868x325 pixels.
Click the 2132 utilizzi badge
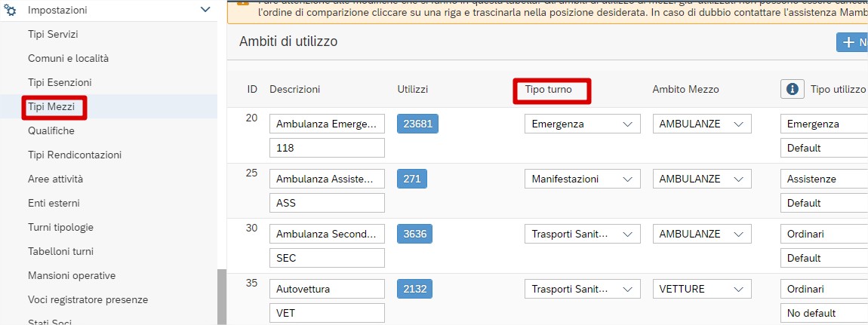[x=415, y=289]
